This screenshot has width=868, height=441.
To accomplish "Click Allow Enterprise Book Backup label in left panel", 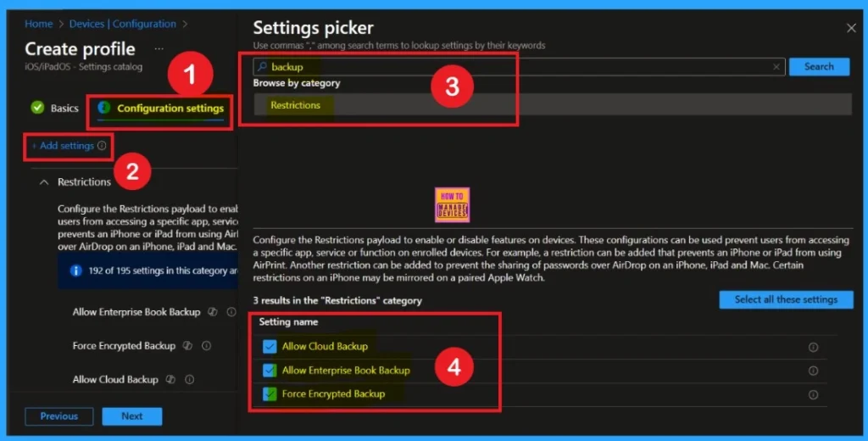I will (x=136, y=312).
